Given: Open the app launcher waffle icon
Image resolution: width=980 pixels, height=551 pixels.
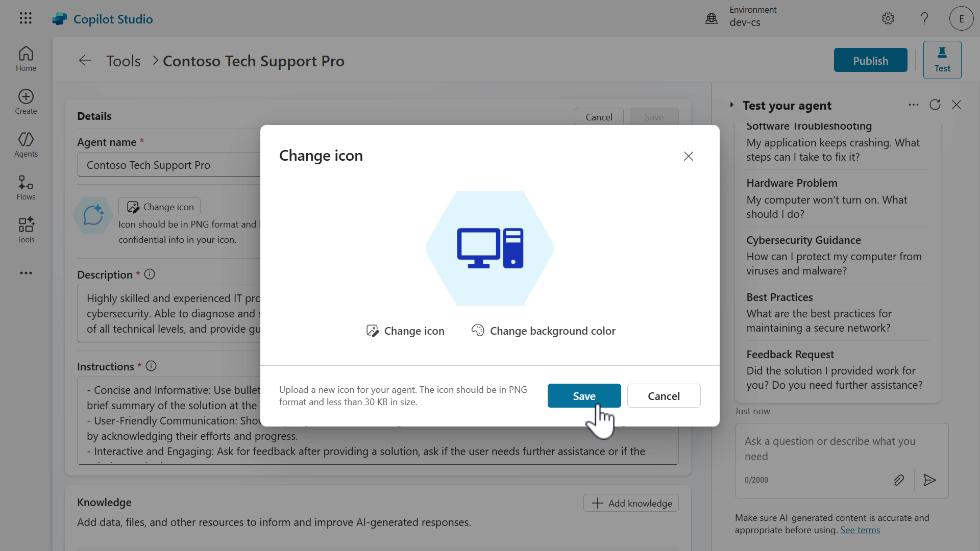Looking at the screenshot, I should coord(26,18).
